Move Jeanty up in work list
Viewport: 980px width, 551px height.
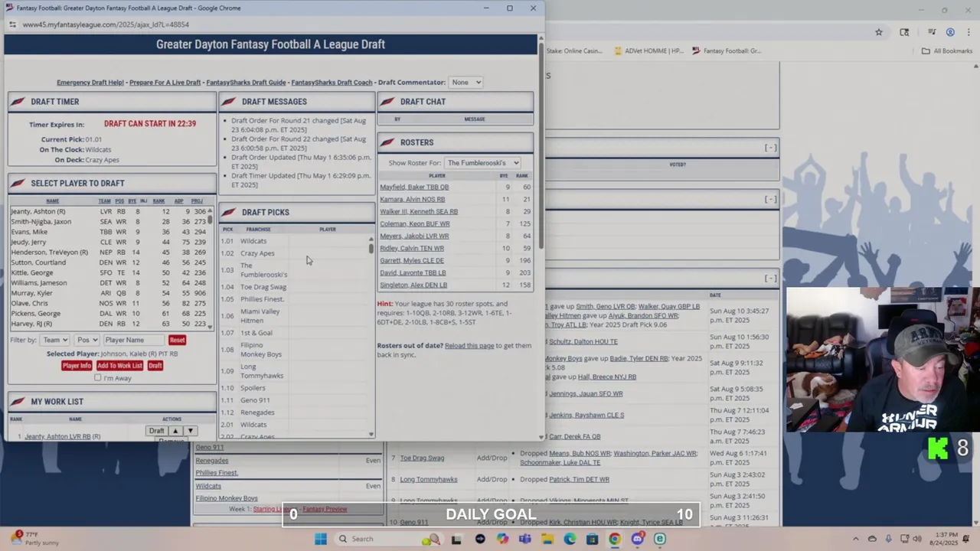175,431
